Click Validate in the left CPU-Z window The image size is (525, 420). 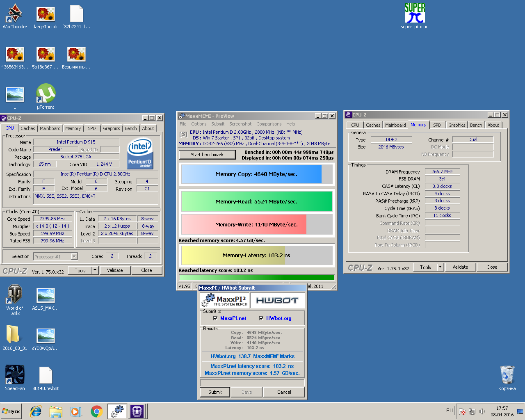click(115, 270)
